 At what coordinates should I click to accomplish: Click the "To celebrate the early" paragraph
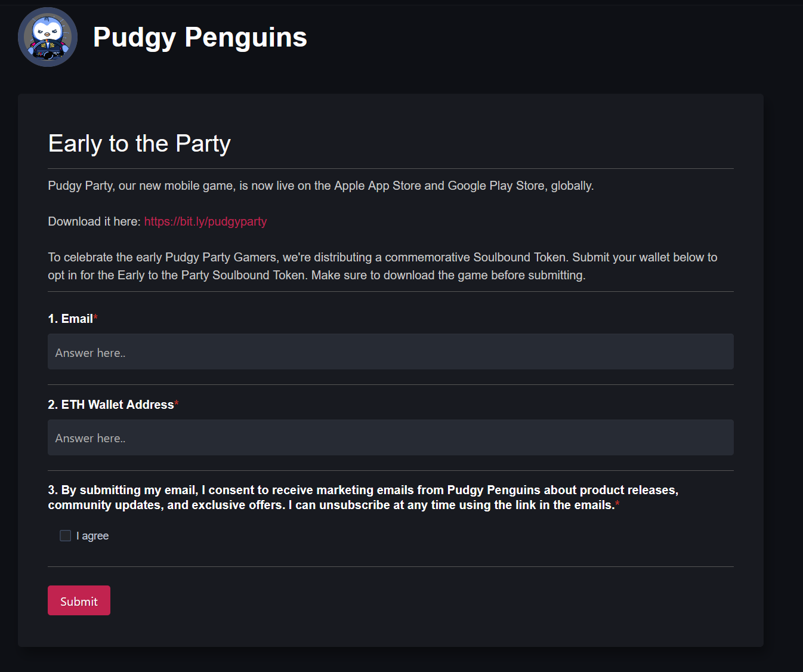click(x=382, y=266)
